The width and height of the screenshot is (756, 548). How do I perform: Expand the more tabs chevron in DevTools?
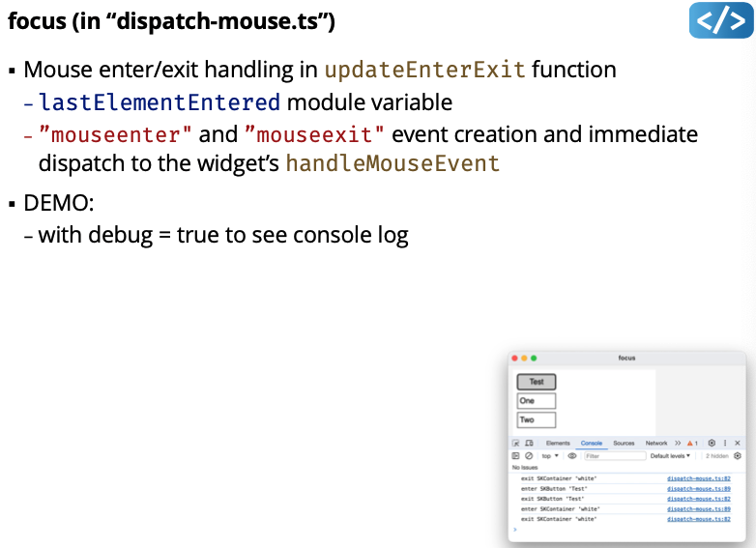(x=678, y=443)
